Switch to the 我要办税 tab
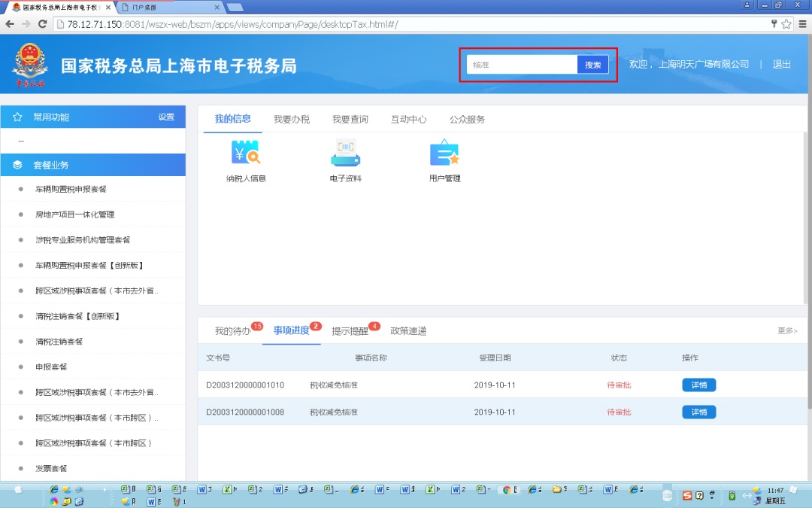 (x=292, y=119)
